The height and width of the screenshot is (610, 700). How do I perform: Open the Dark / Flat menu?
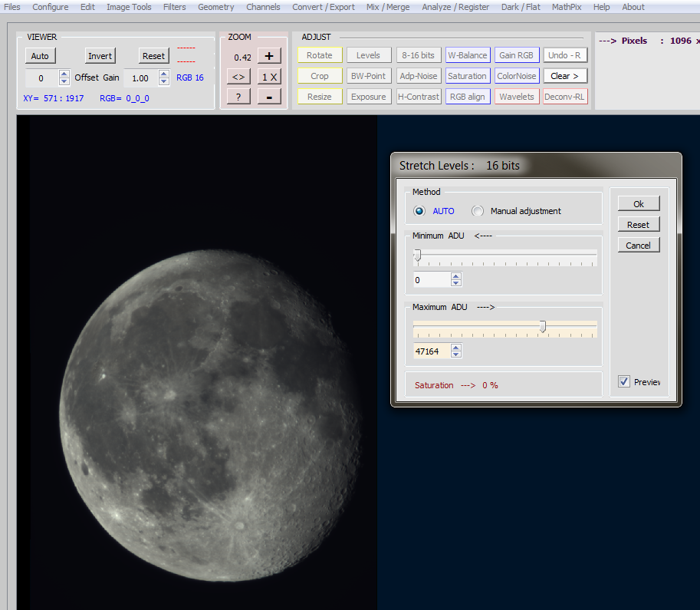(x=521, y=7)
